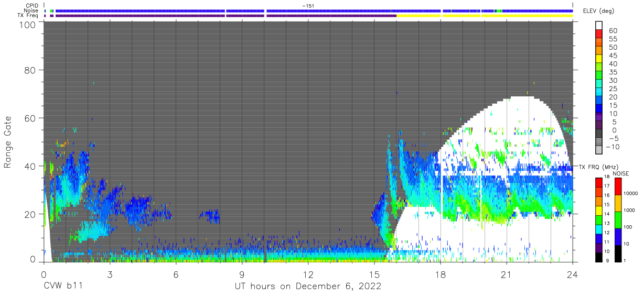This screenshot has width=644, height=297.
Task: Click the blue Noise strip at top
Action: tap(315, 10)
